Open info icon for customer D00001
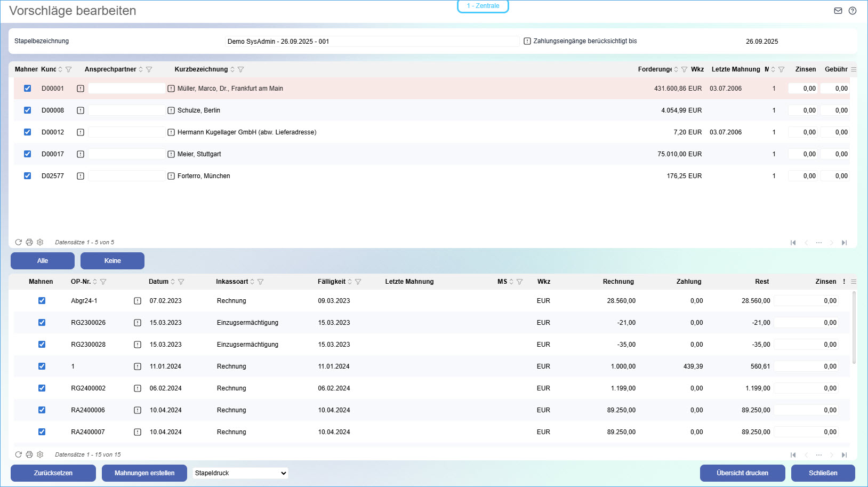The width and height of the screenshot is (868, 487). tap(81, 89)
